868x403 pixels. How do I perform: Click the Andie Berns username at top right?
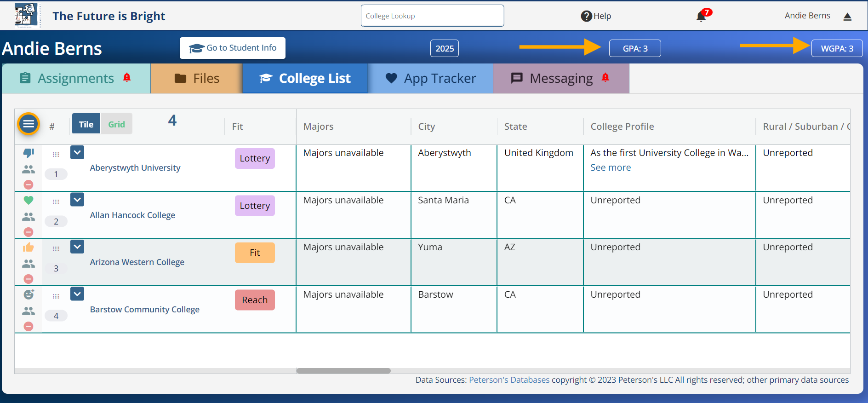(x=807, y=16)
